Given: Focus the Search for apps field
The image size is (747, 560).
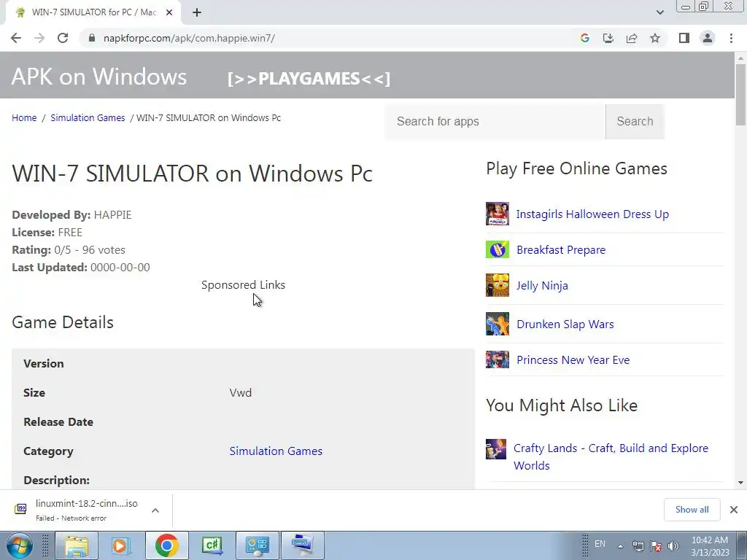Looking at the screenshot, I should (495, 122).
